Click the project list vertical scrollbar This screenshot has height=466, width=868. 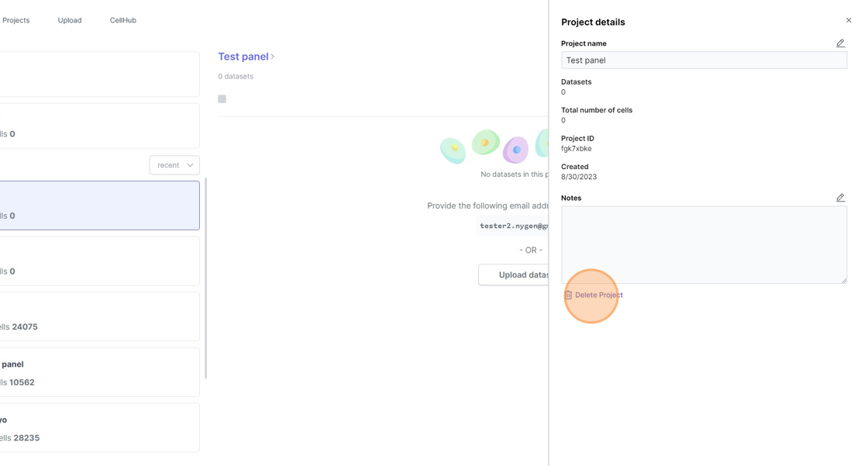coord(205,279)
